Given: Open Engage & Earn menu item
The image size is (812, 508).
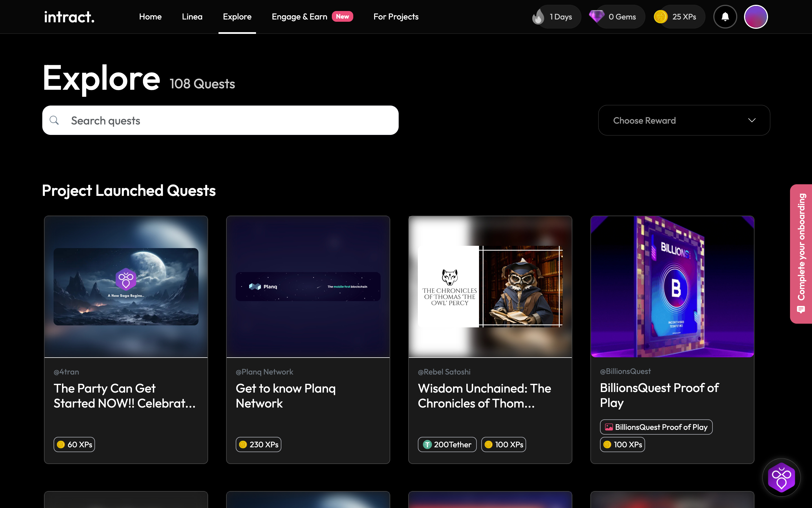Looking at the screenshot, I should coord(299,17).
